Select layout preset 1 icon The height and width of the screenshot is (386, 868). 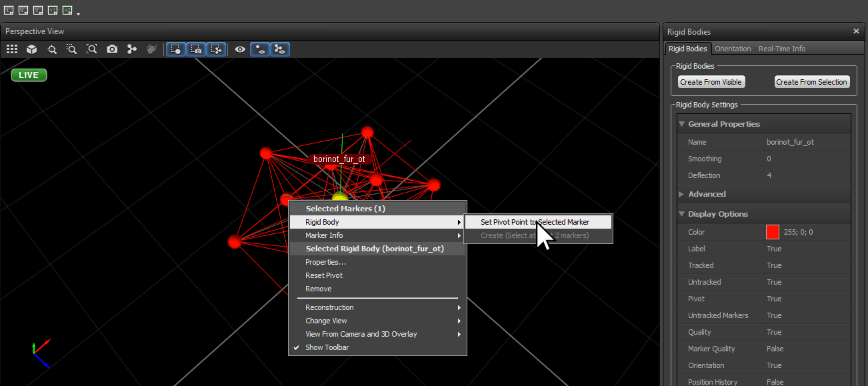(x=9, y=11)
